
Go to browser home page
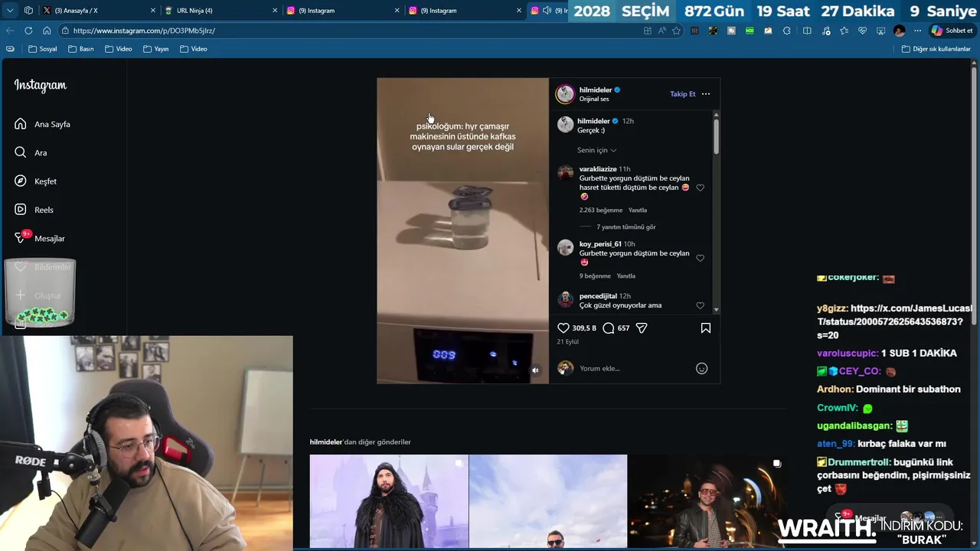47,31
